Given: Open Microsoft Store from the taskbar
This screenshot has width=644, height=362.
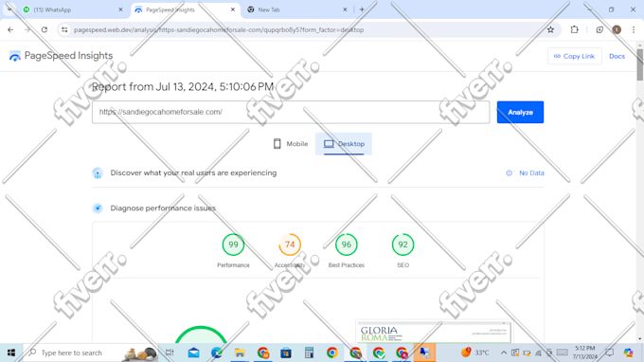Looking at the screenshot, I should pos(286,353).
